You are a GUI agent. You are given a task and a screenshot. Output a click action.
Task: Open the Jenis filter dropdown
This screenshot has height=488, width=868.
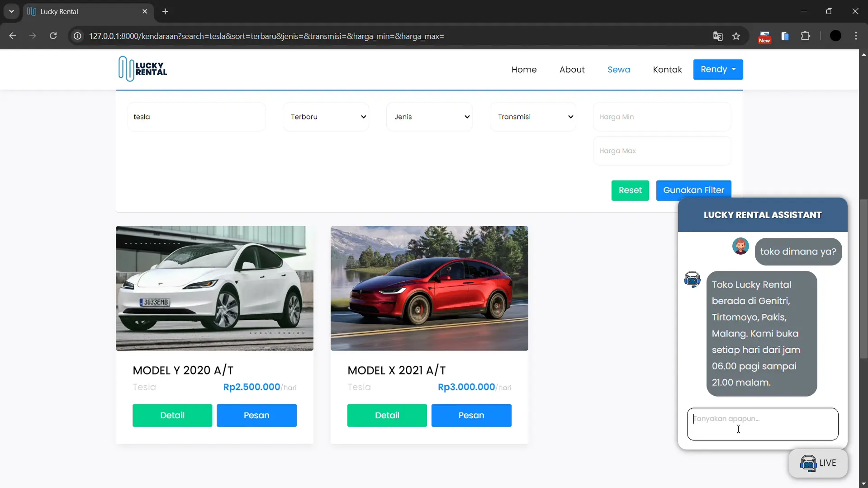429,117
